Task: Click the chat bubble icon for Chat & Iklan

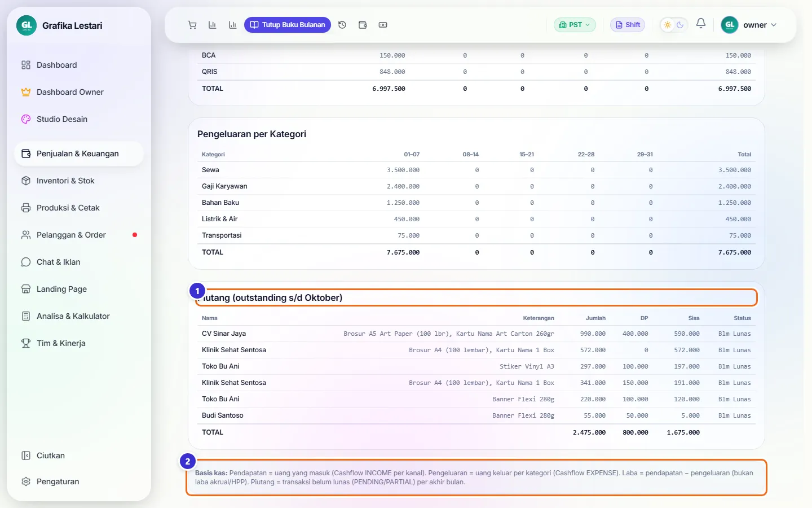Action: click(26, 262)
